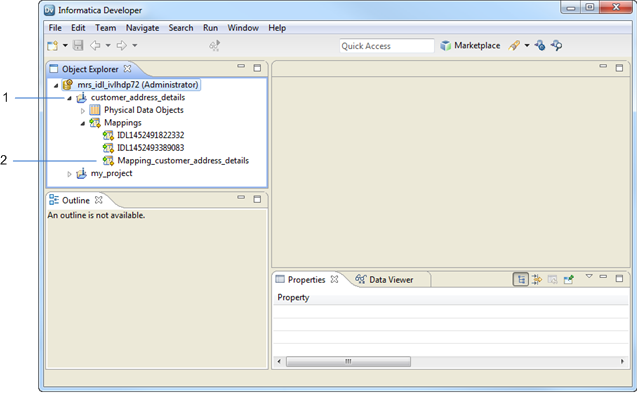Close the Outline view tab
This screenshot has width=638, height=393.
click(x=98, y=200)
